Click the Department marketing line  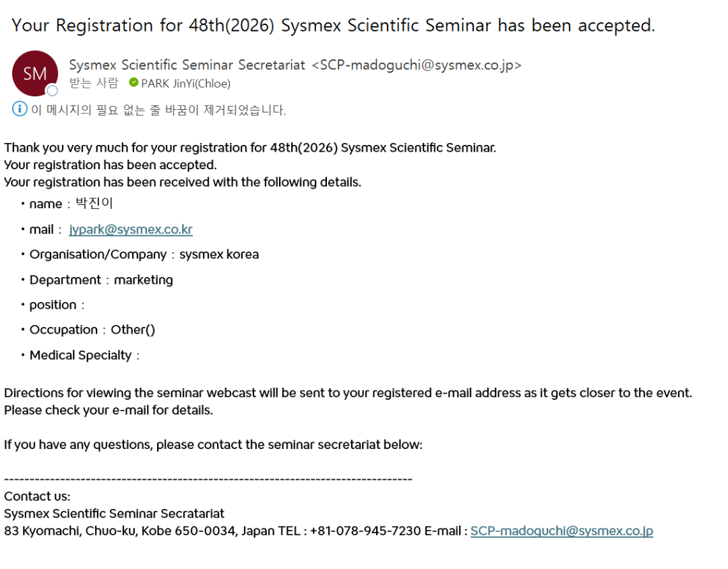pos(101,280)
